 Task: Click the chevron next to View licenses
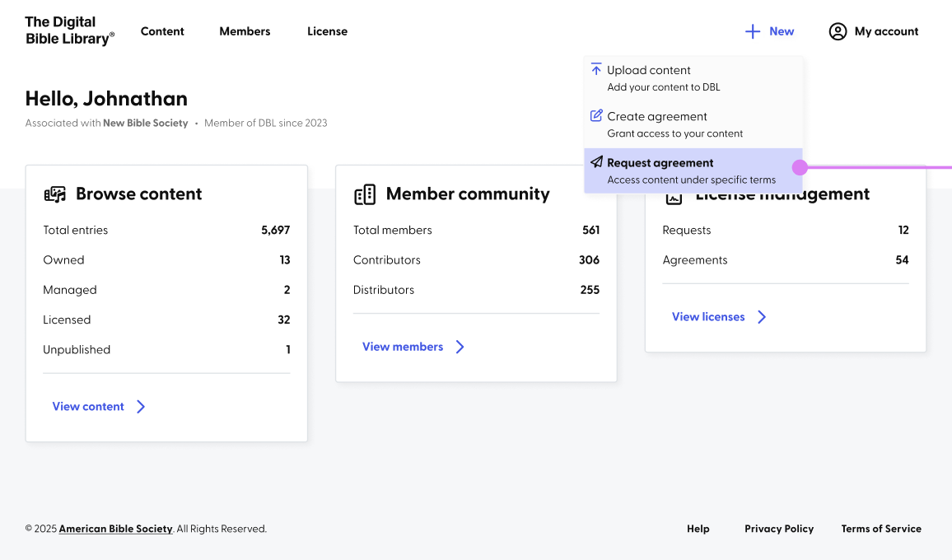point(762,316)
